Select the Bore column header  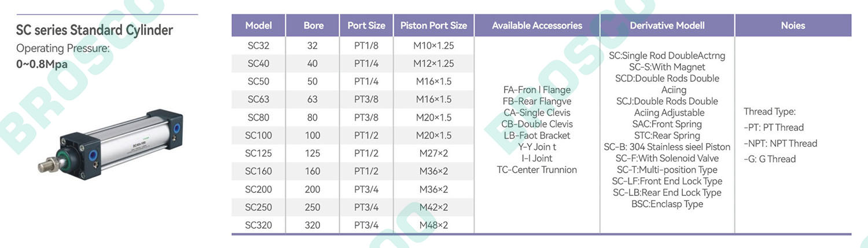click(313, 25)
